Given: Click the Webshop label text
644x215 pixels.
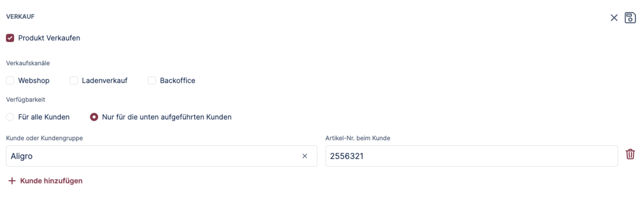Looking at the screenshot, I should [34, 81].
